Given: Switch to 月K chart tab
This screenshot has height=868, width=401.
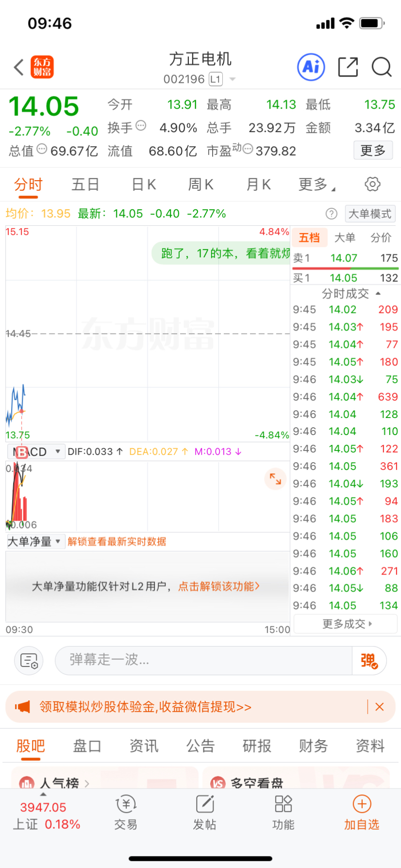Looking at the screenshot, I should [x=259, y=185].
